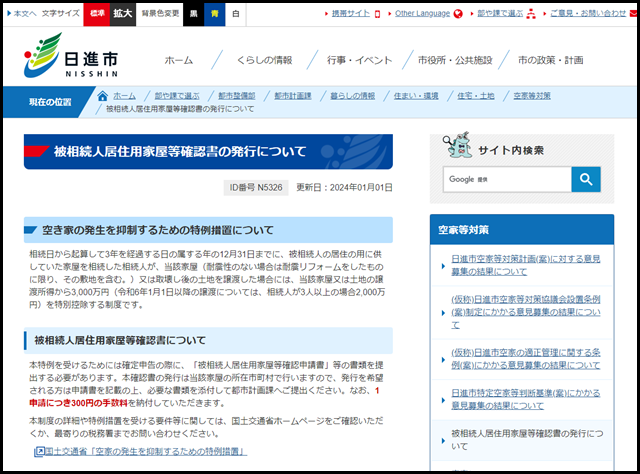Viewport: 640px width, 474px height.
Task: Click the 現在の位置 label
Action: point(50,102)
